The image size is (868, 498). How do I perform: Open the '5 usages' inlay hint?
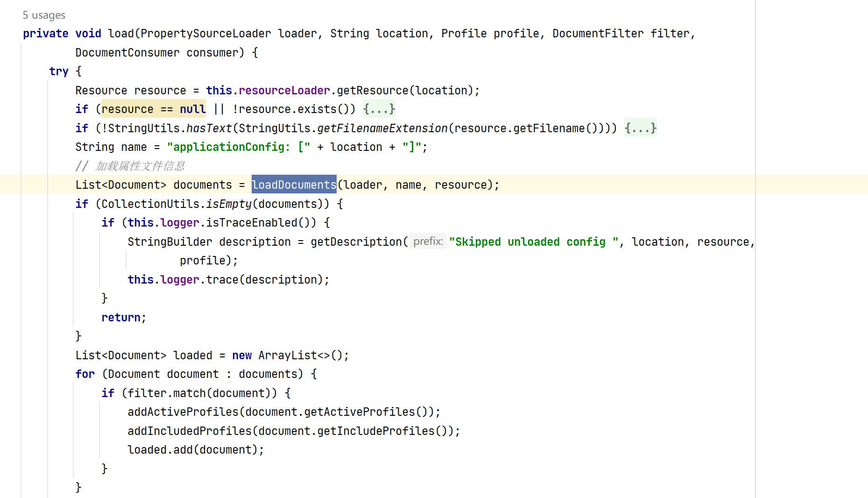(44, 15)
